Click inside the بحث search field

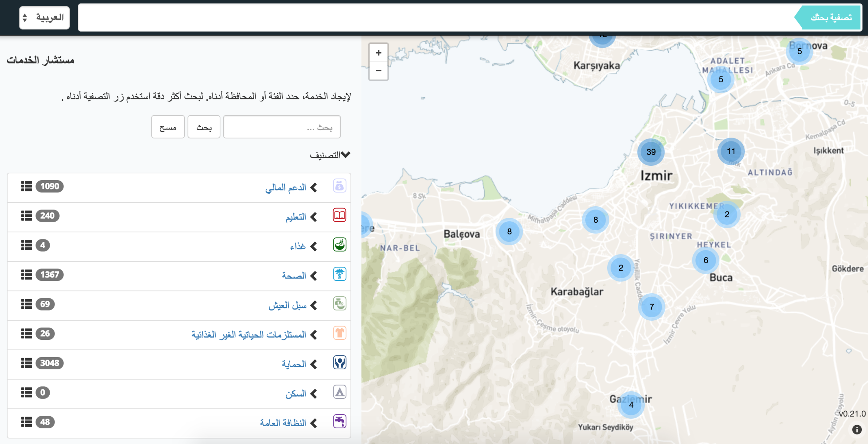coord(282,127)
